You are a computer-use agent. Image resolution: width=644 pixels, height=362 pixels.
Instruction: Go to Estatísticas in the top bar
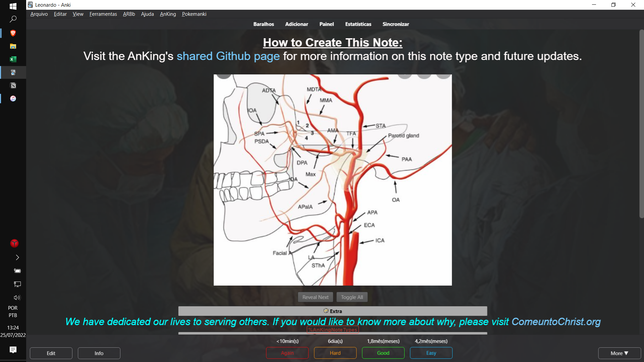coord(358,24)
